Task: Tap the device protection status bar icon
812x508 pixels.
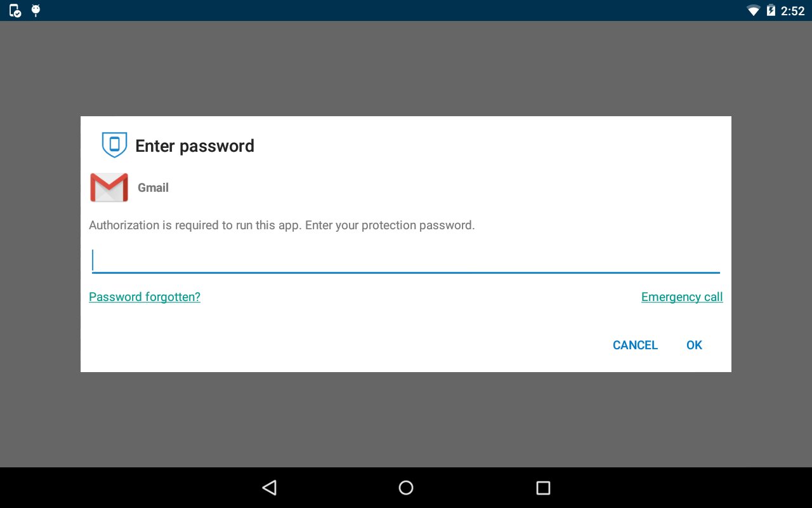Action: point(15,10)
